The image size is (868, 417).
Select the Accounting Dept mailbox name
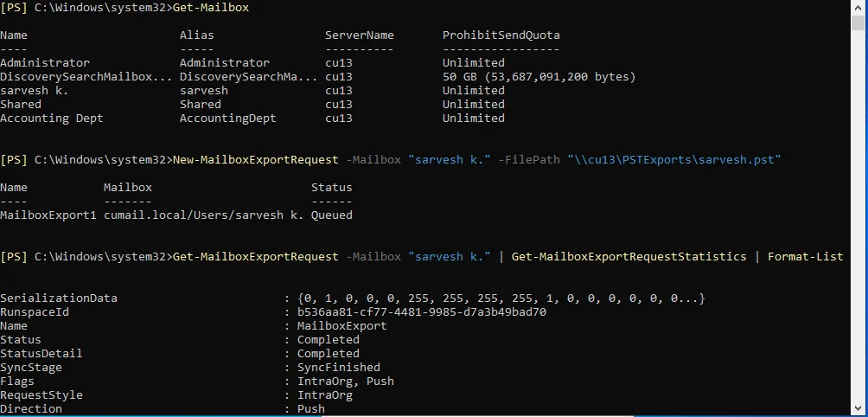click(x=51, y=119)
